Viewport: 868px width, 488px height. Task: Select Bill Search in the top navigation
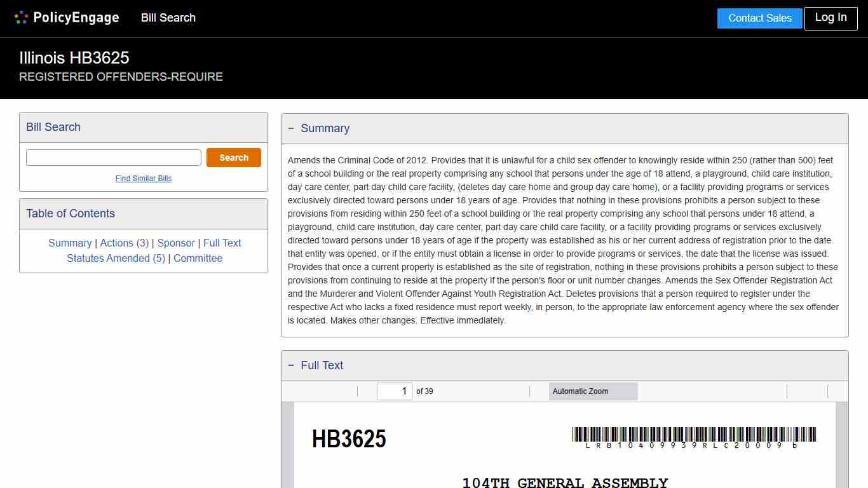tap(168, 18)
